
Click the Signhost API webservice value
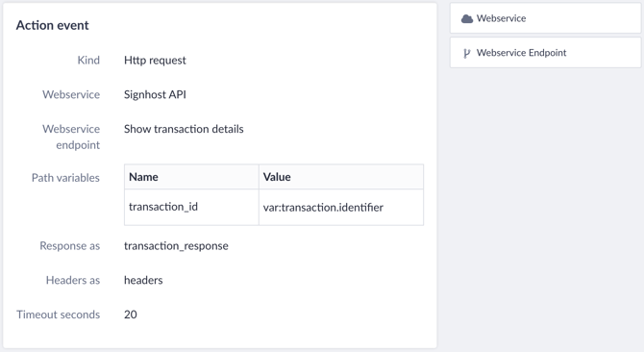point(155,94)
